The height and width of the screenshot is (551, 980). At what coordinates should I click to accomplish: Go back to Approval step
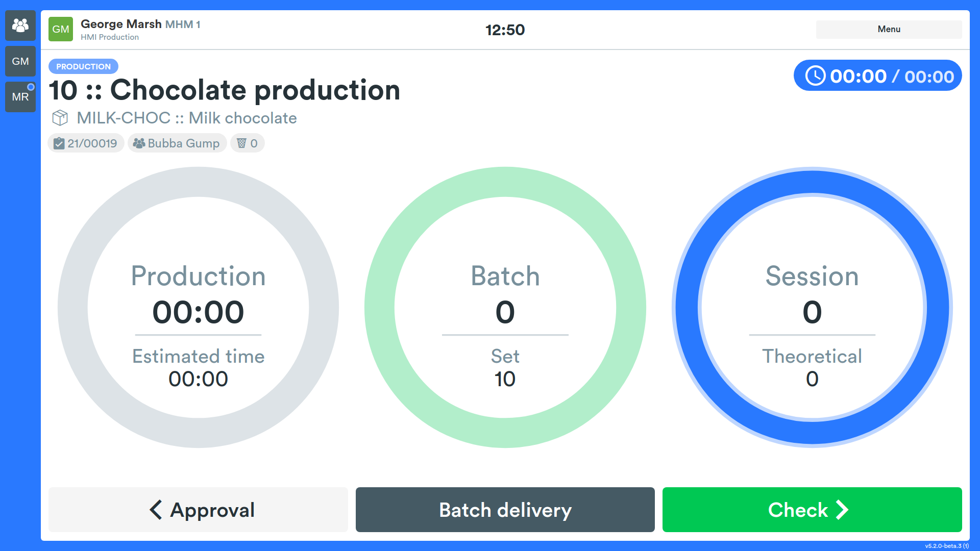(198, 510)
